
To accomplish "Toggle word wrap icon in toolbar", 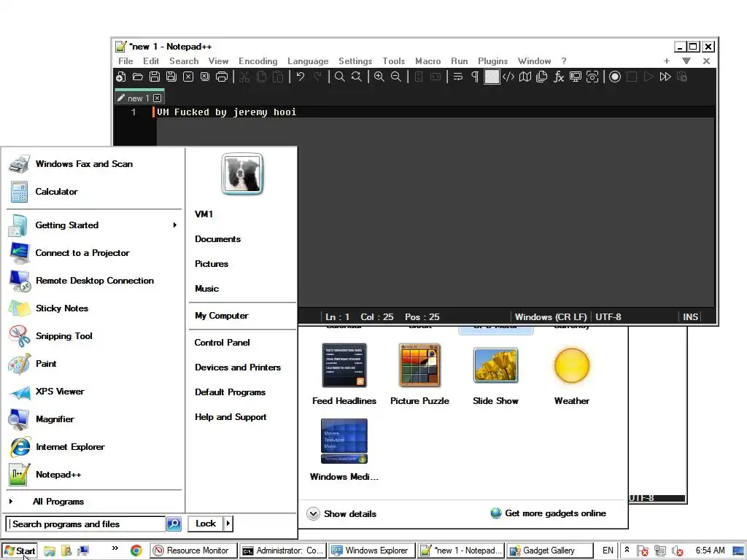I will click(458, 77).
